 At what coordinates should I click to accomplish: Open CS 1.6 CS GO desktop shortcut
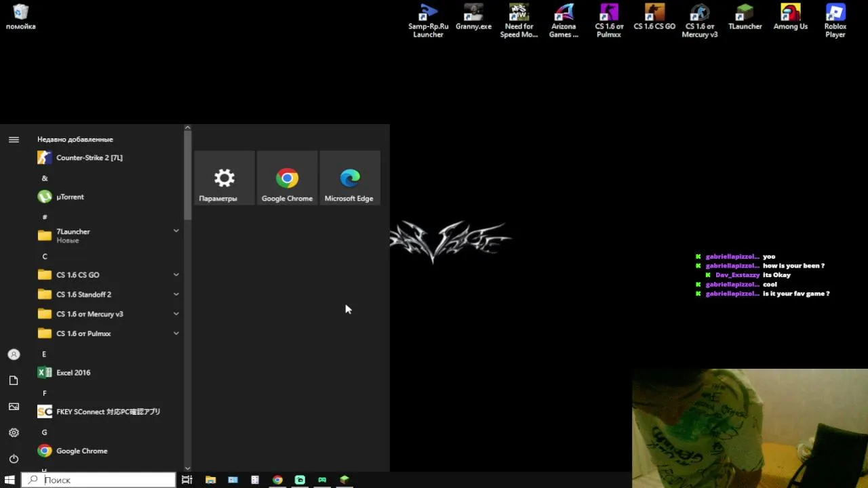pyautogui.click(x=654, y=18)
